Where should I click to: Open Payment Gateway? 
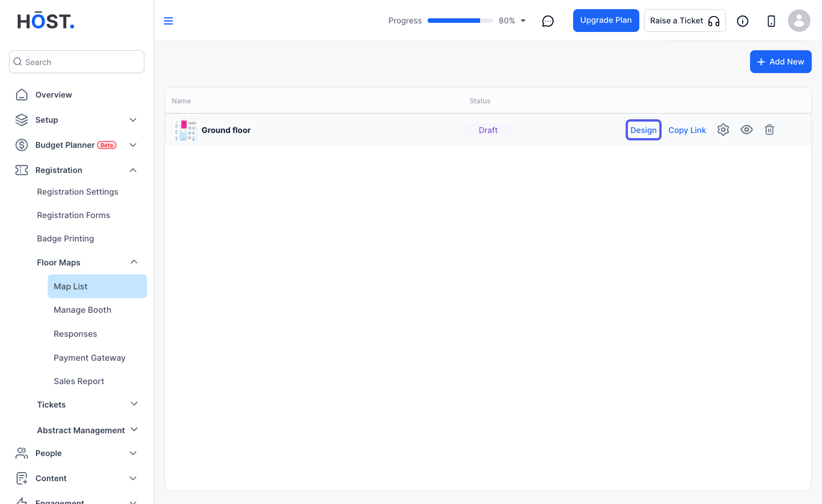click(90, 358)
